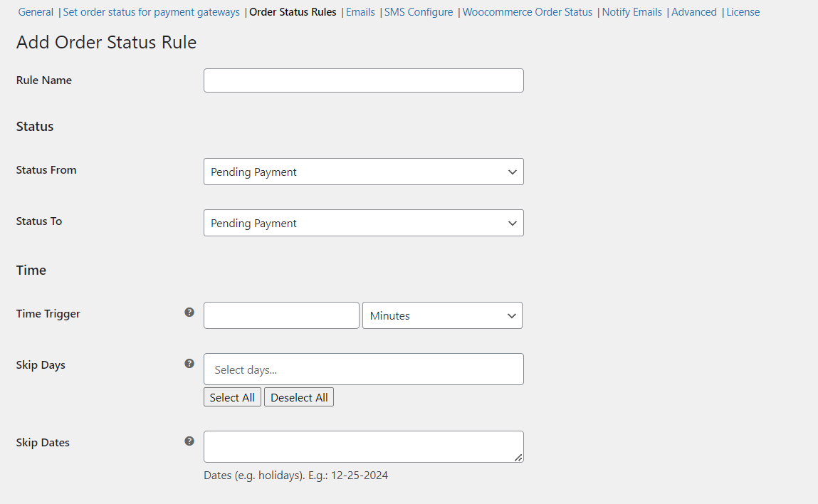Switch to the General tab
Image resolution: width=818 pixels, height=504 pixels.
36,12
